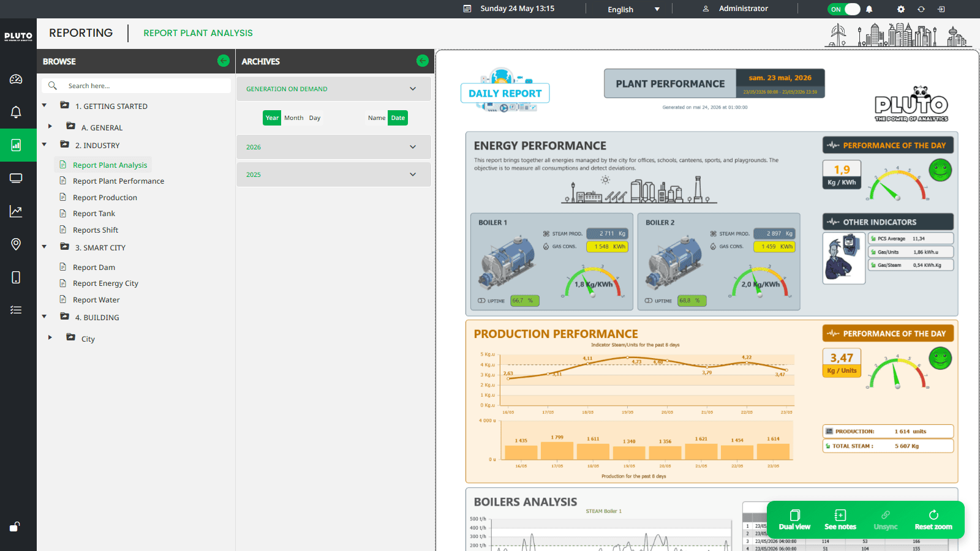Click Dual view button
The width and height of the screenshot is (980, 551).
point(794,520)
